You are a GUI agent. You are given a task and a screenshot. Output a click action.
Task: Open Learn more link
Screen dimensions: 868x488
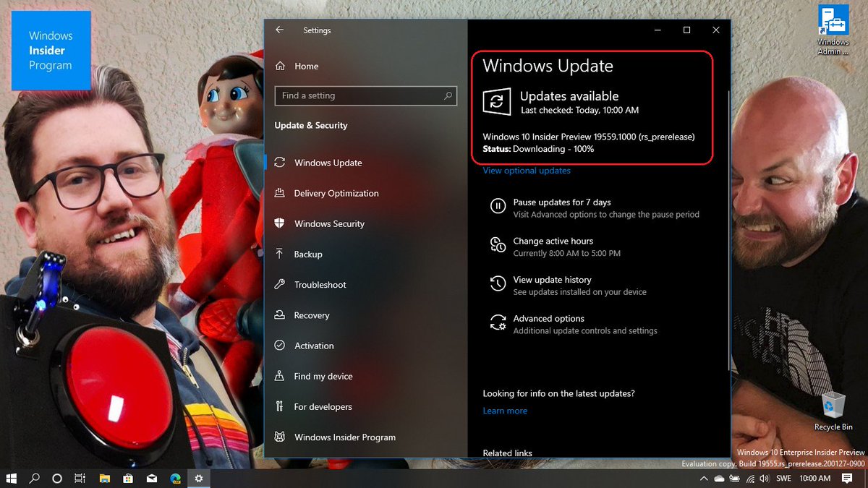click(505, 411)
